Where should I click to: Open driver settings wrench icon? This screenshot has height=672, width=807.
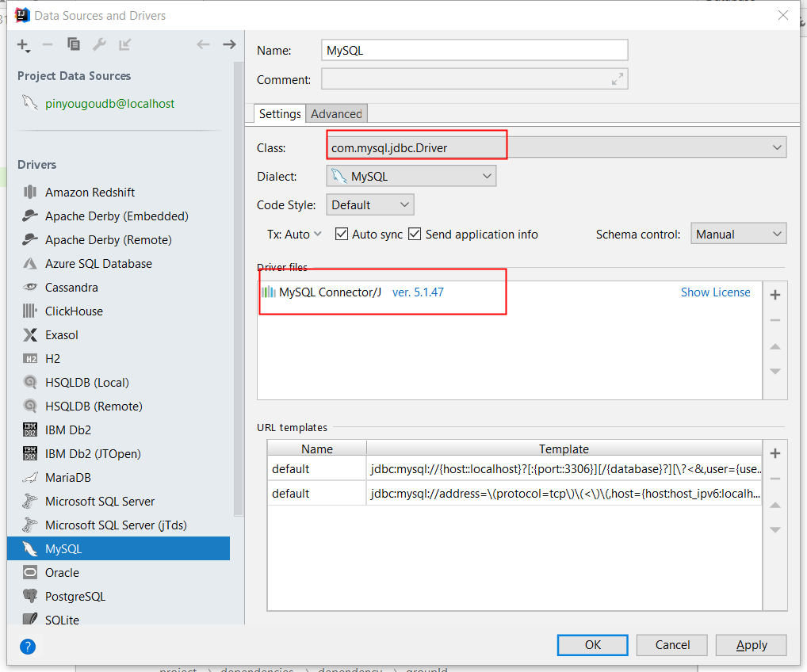point(99,44)
